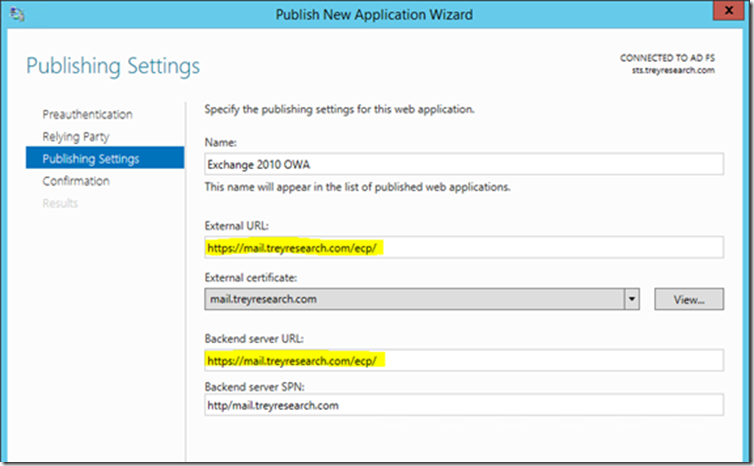754x466 pixels.
Task: Focus the External URL input field
Action: (464, 248)
